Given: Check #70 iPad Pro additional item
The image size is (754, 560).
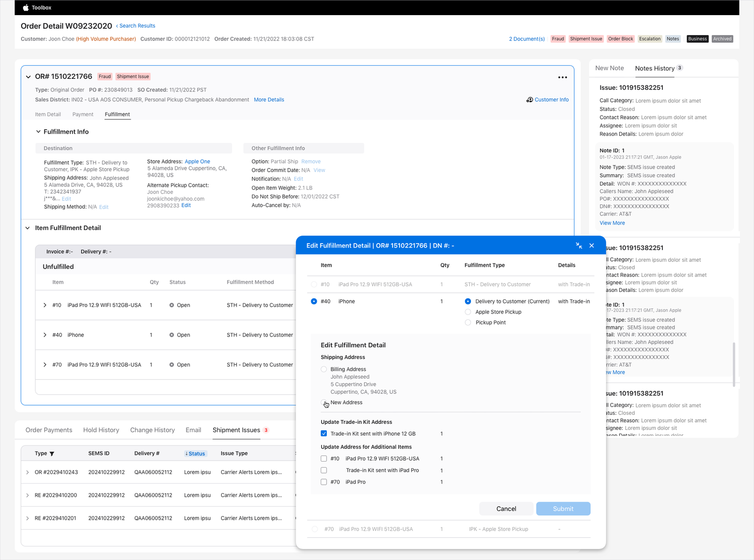Looking at the screenshot, I should (x=324, y=482).
